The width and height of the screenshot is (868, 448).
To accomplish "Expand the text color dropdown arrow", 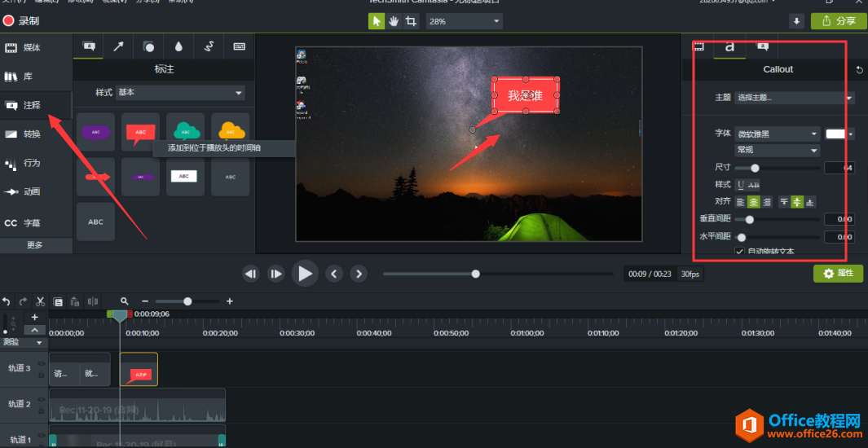I will (851, 134).
